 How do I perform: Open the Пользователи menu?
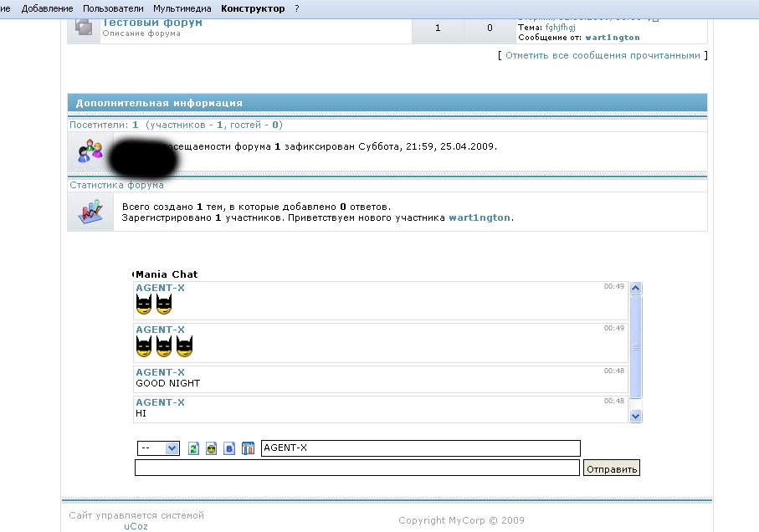click(113, 8)
